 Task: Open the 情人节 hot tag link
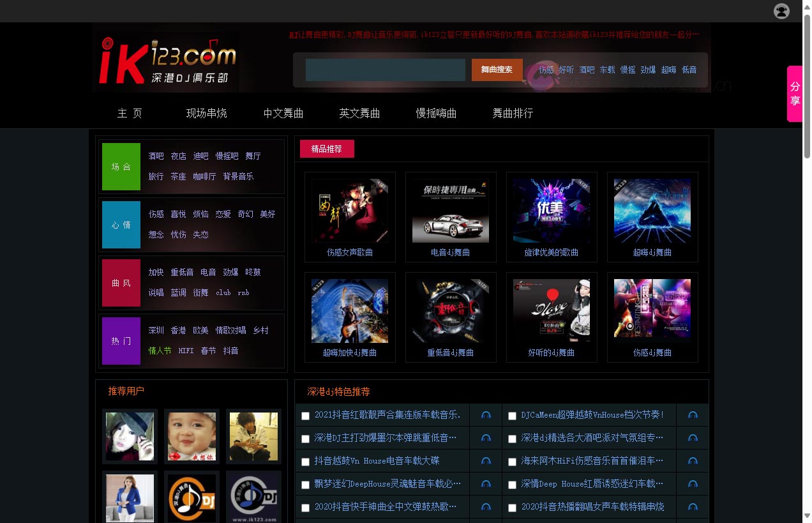point(160,351)
